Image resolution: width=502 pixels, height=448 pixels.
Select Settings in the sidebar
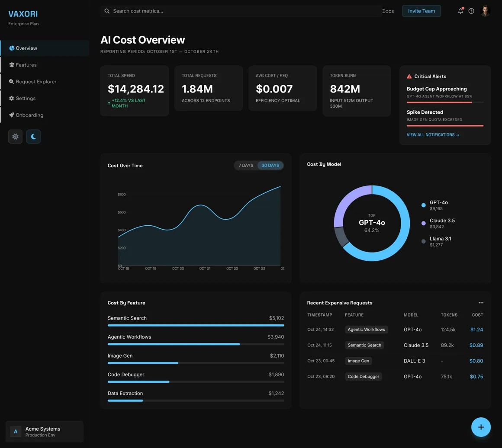point(26,98)
